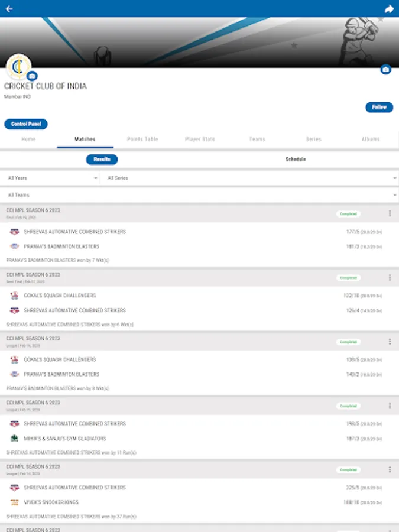Show the Results list
Screen dimensions: 399x532
pyautogui.click(x=102, y=159)
